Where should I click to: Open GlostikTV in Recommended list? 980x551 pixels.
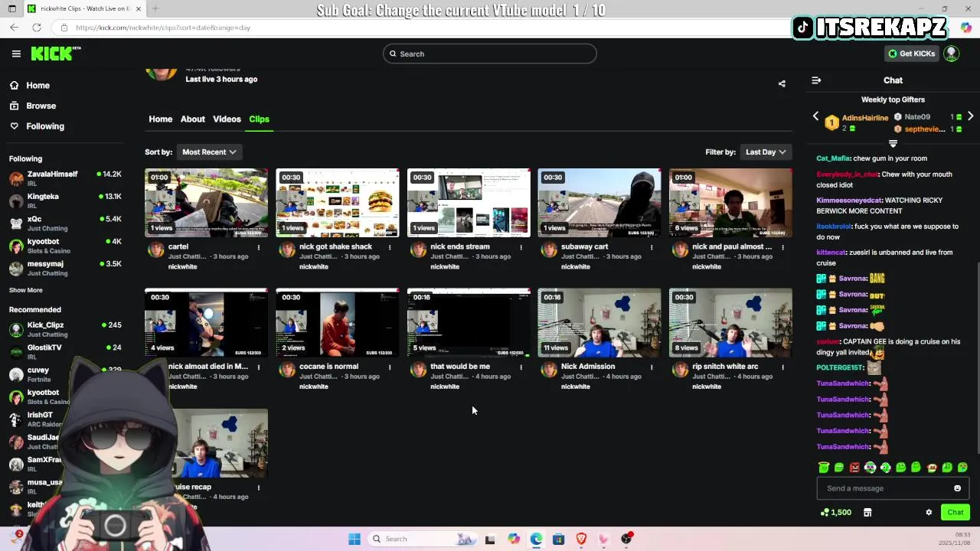pyautogui.click(x=65, y=351)
